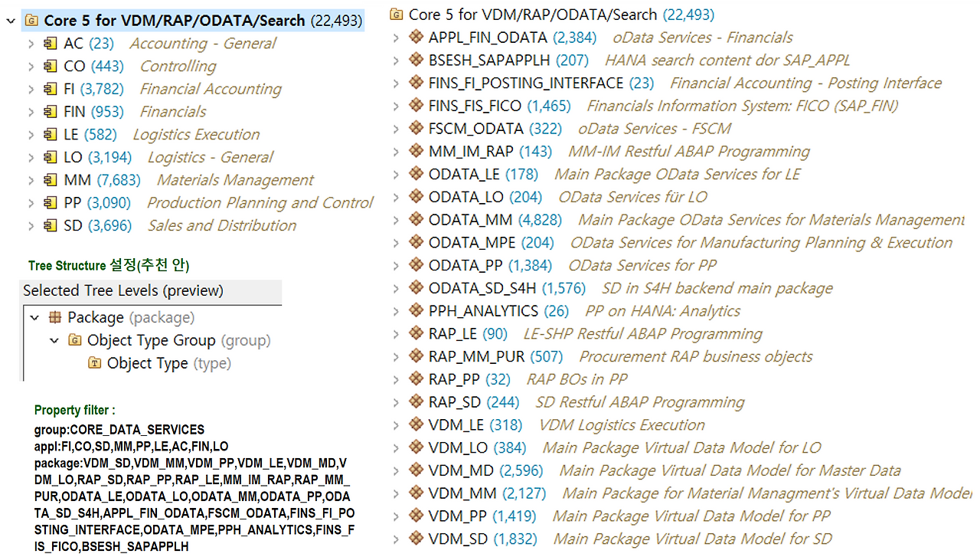The width and height of the screenshot is (980, 557).
Task: Click the package icon of FSCM_ODATA
Action: coord(416,128)
